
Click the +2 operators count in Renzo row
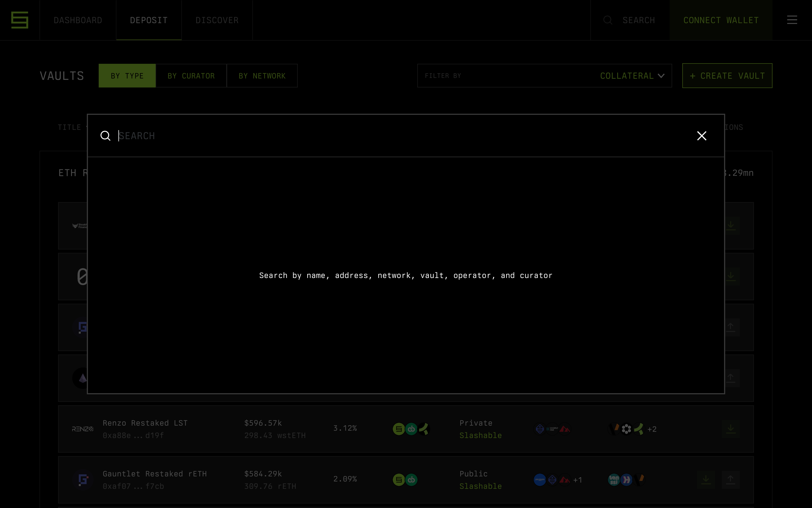point(652,429)
